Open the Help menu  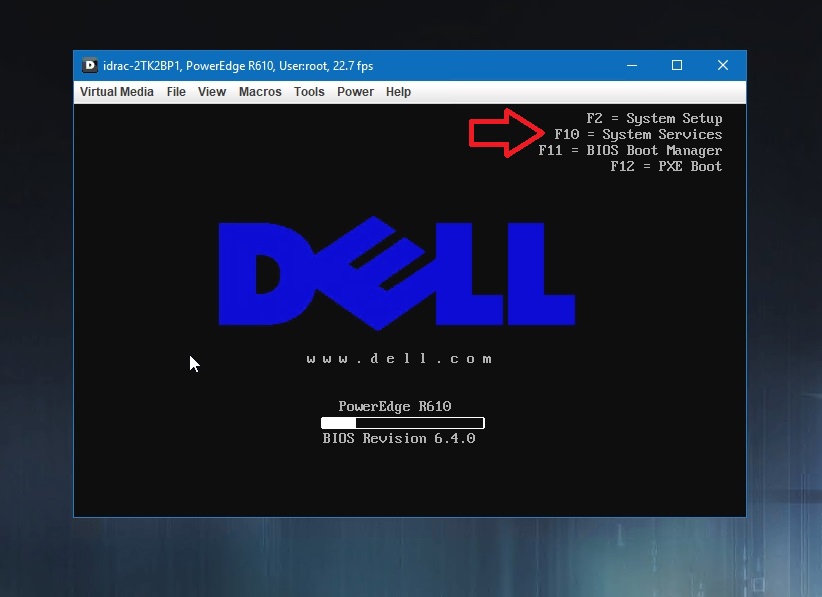(398, 92)
